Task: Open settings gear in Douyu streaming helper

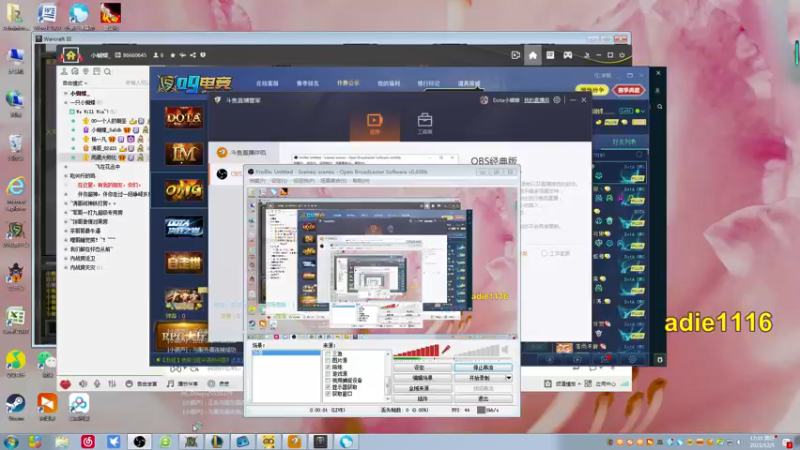Action: coord(557,100)
